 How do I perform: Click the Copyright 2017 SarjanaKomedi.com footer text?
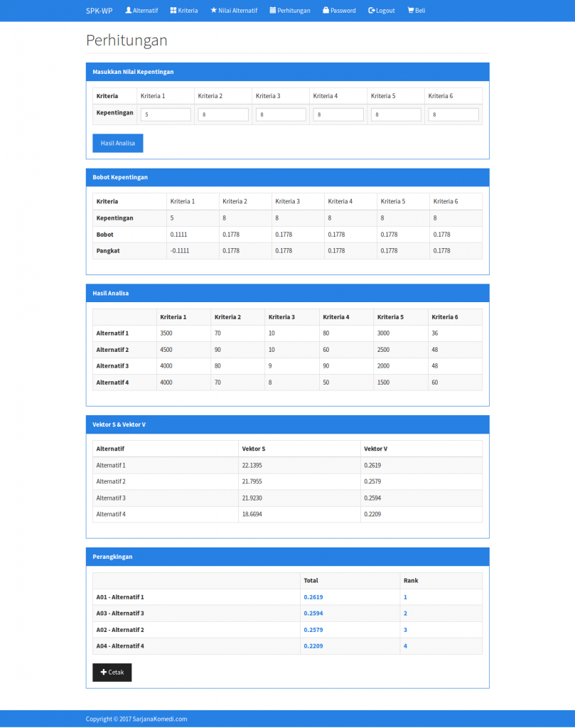click(x=136, y=719)
